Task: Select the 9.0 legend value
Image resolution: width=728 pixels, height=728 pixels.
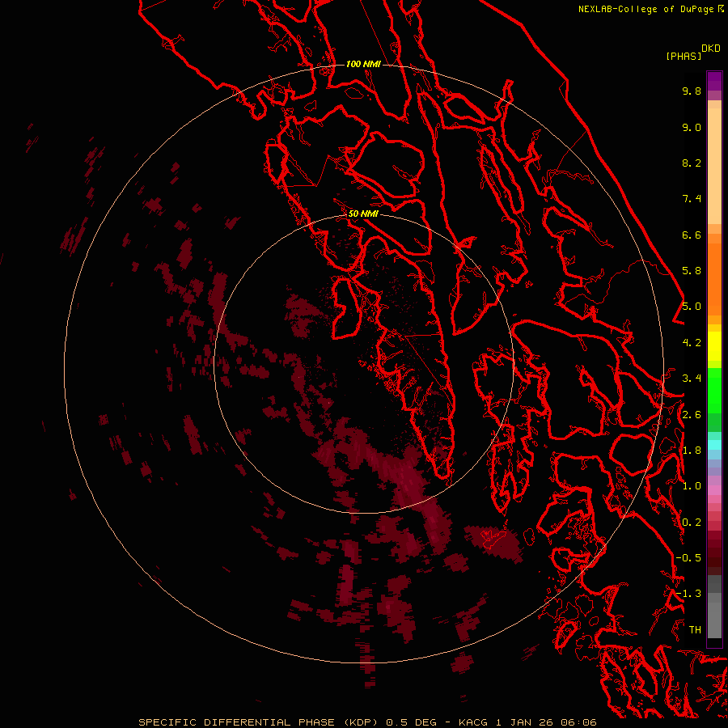Action: tap(692, 127)
